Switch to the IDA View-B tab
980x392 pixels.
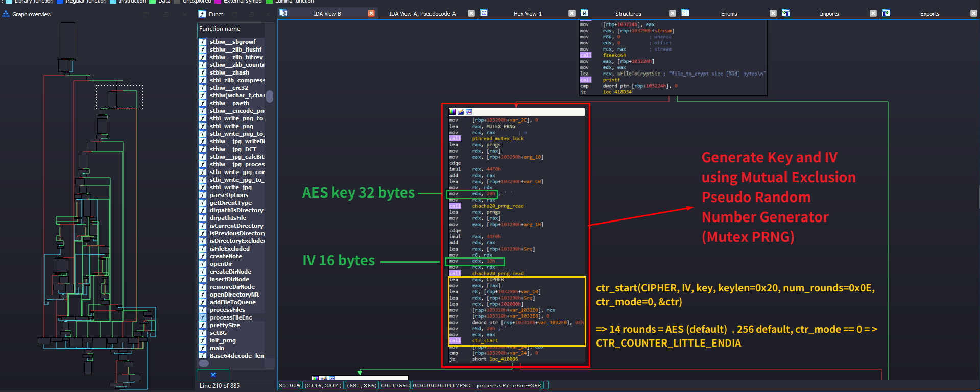coord(327,14)
